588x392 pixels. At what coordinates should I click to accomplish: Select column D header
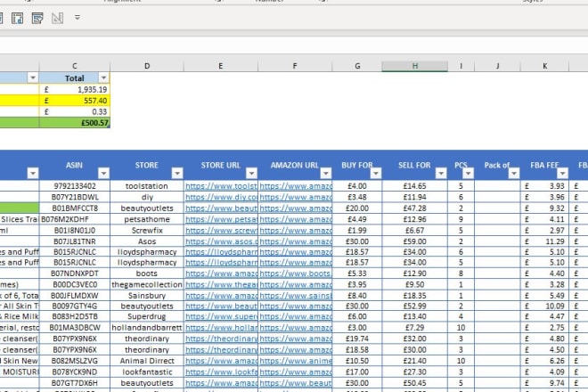click(147, 66)
